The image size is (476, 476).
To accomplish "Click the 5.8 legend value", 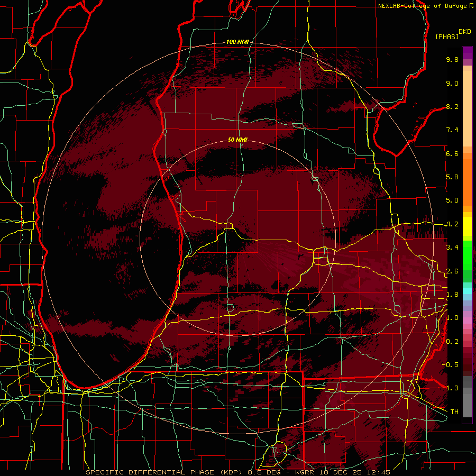I will point(452,177).
